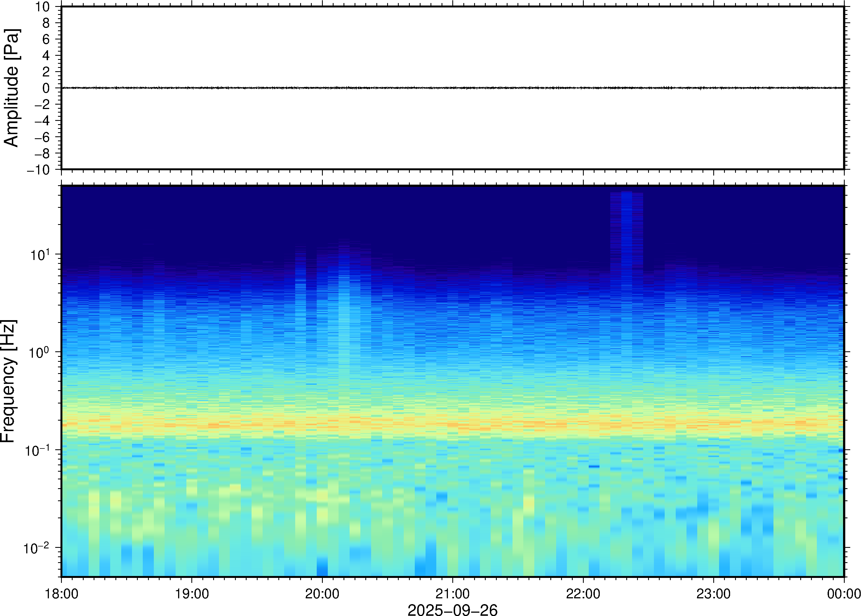This screenshot has height=616, width=861.
Task: Click the -10 amplitude tick label
Action: (x=38, y=170)
